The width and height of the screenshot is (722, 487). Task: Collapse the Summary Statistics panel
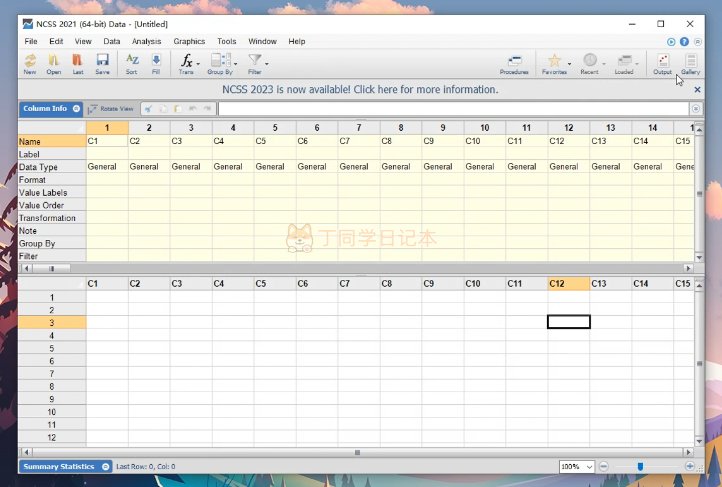pyautogui.click(x=105, y=467)
